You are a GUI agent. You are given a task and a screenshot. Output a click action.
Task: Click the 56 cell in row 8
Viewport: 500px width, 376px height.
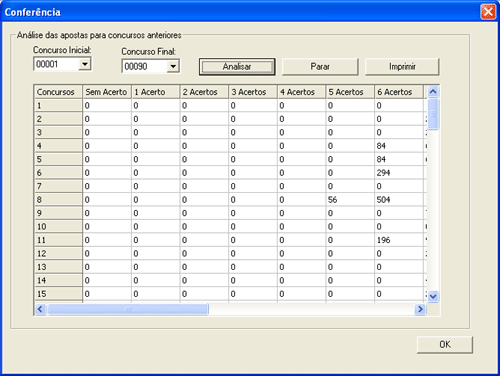[x=350, y=200]
